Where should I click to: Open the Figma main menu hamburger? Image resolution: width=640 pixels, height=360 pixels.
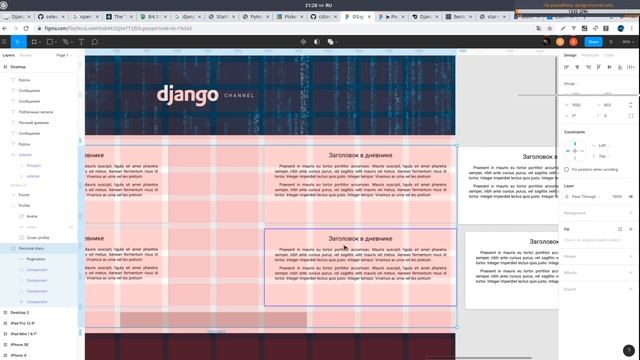coord(4,42)
